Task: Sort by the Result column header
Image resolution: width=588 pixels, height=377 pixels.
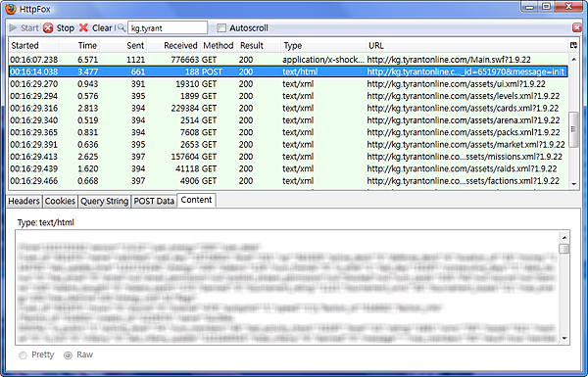Action: coord(259,45)
